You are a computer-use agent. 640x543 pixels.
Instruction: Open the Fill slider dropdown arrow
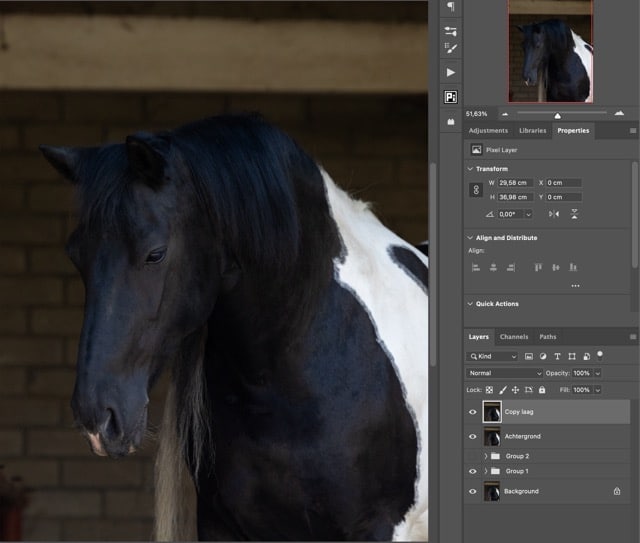[x=598, y=390]
